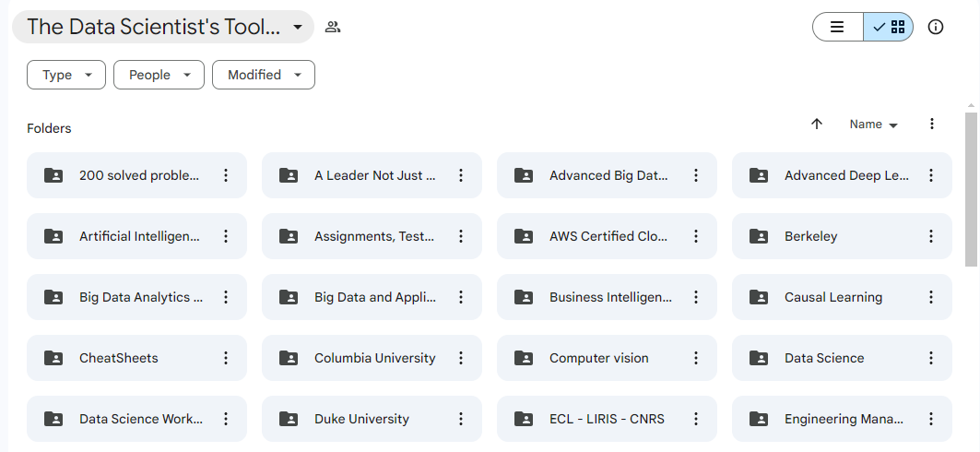Open more actions for Data Science folder
This screenshot has width=980, height=452.
point(930,358)
